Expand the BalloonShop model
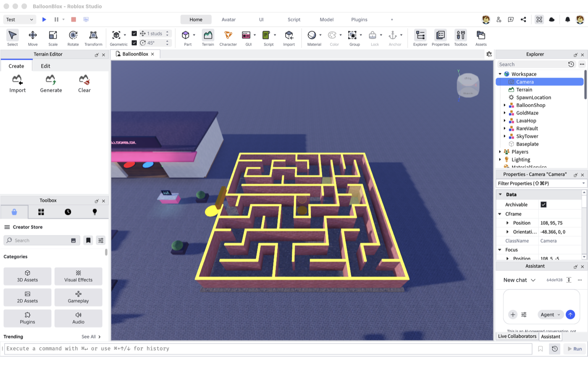Screen dimensions: 588x369 point(504,105)
